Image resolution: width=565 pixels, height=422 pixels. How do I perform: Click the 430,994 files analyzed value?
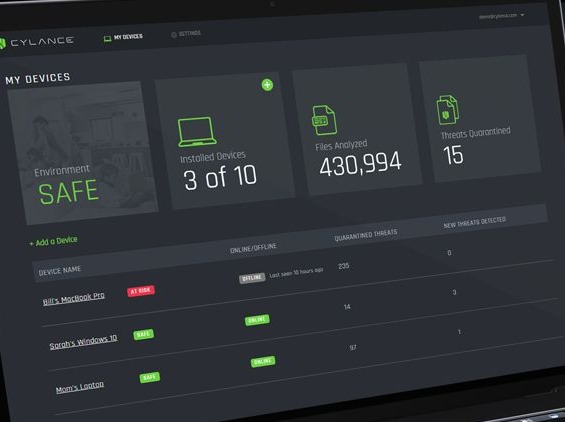click(360, 164)
